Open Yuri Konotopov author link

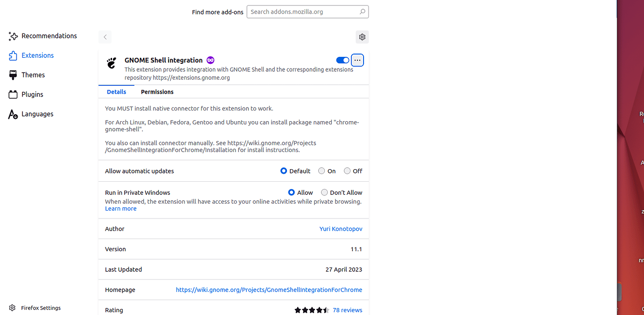click(x=341, y=229)
